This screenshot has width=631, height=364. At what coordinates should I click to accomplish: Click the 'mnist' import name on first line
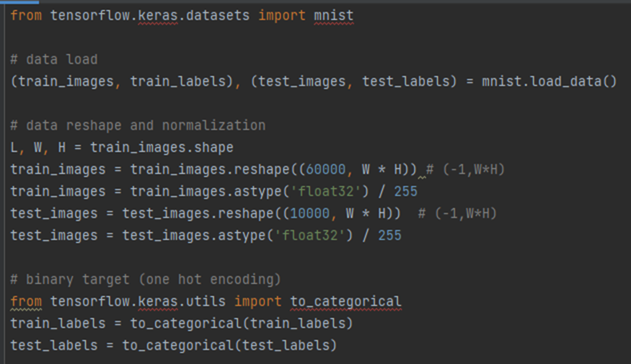pos(334,16)
